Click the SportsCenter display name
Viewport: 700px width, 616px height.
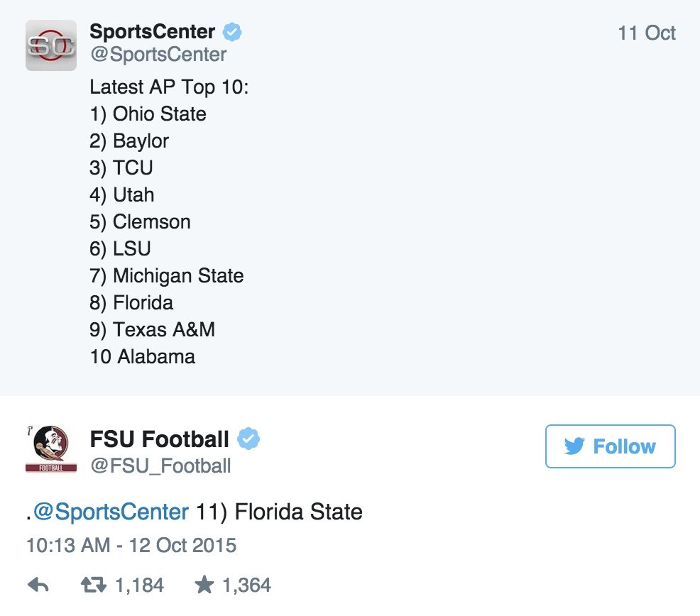(x=152, y=32)
